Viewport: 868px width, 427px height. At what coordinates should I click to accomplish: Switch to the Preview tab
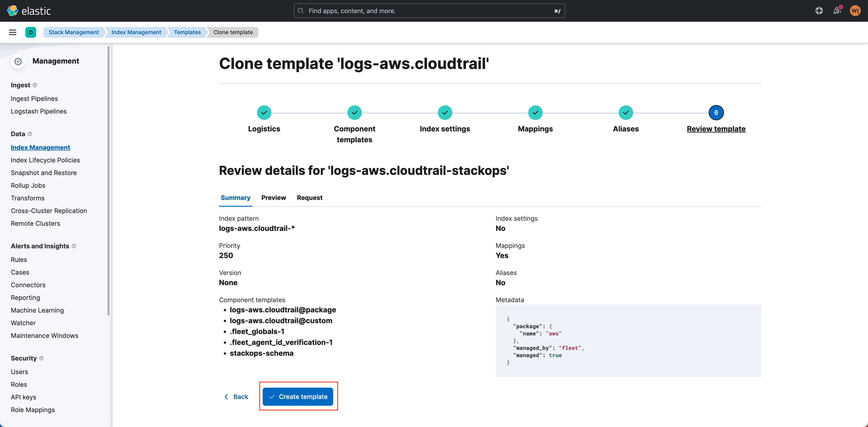pos(273,197)
